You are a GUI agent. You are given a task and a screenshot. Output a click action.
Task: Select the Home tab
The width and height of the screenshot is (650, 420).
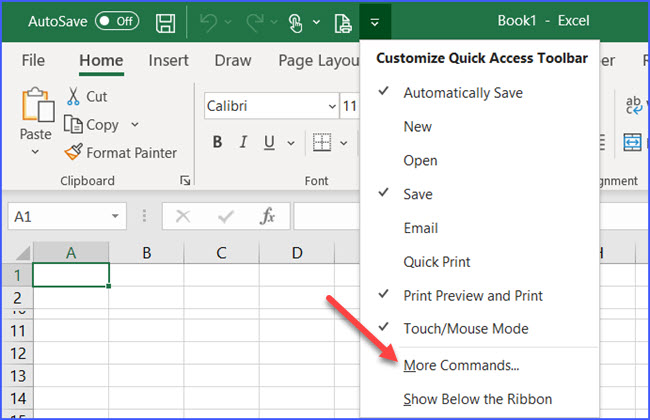101,61
